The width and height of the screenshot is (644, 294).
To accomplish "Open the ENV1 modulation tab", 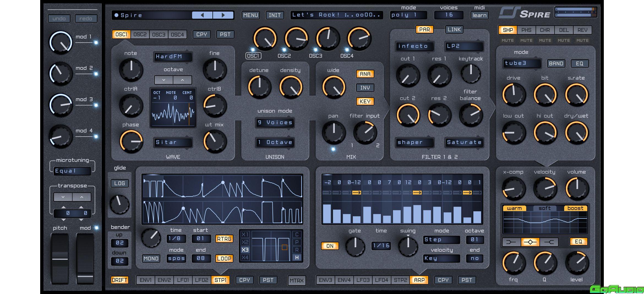I will click(x=146, y=280).
